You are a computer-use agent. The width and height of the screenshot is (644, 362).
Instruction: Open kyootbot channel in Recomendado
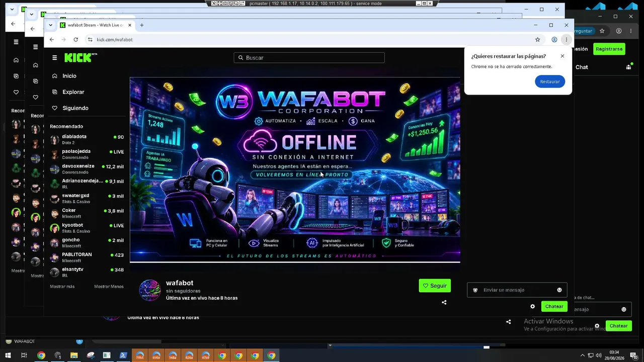click(87, 228)
